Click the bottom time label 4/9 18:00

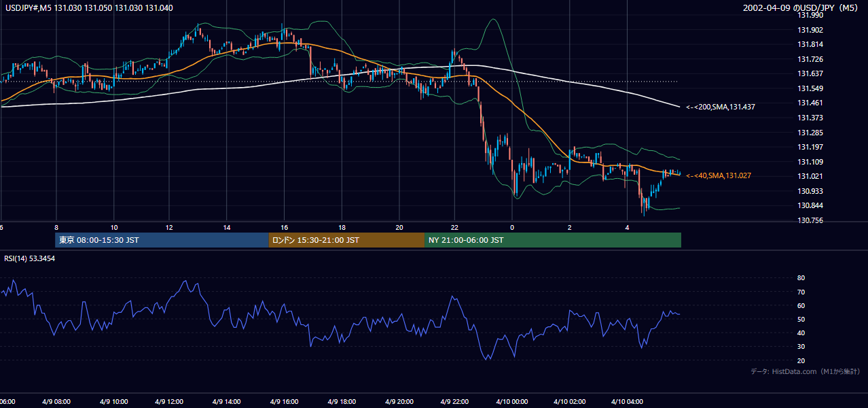[x=342, y=402]
